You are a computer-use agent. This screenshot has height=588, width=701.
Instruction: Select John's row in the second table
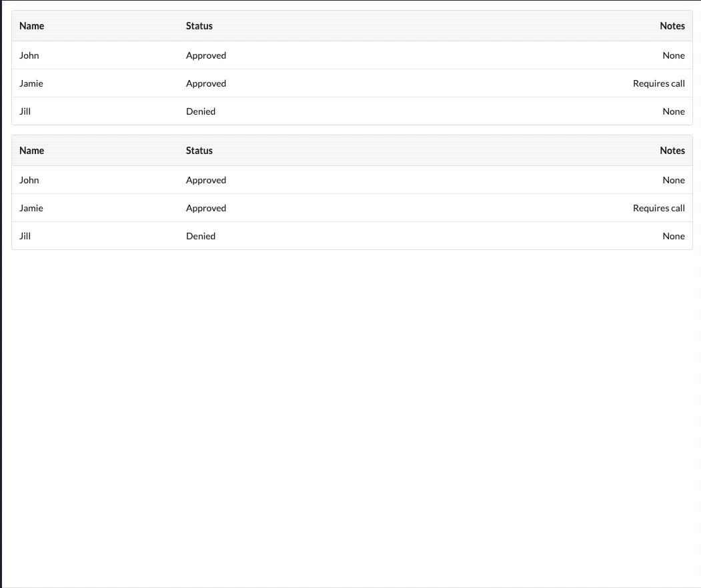[x=29, y=180]
